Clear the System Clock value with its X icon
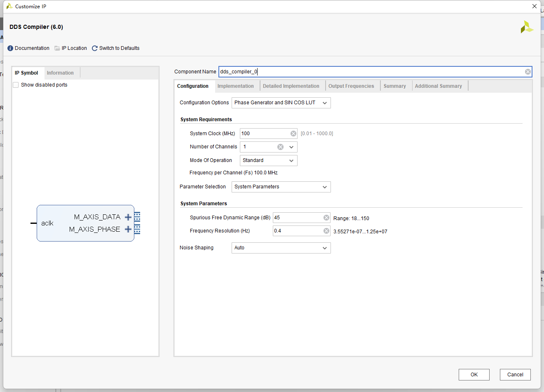 [x=293, y=134]
